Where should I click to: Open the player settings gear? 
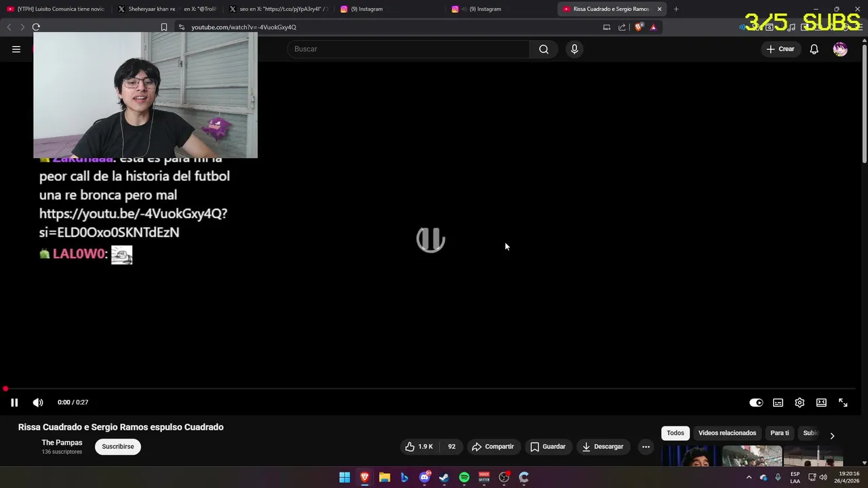coord(800,403)
